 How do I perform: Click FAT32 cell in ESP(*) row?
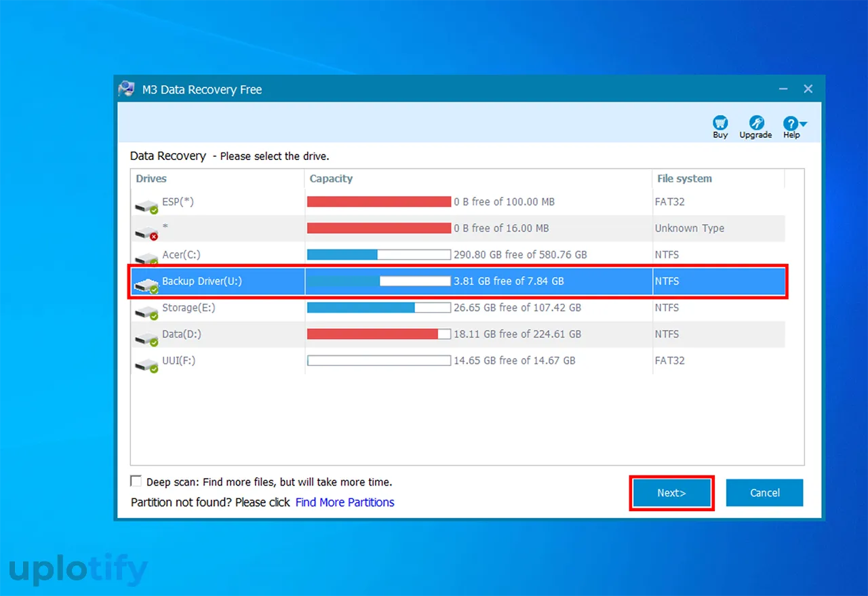[670, 201]
